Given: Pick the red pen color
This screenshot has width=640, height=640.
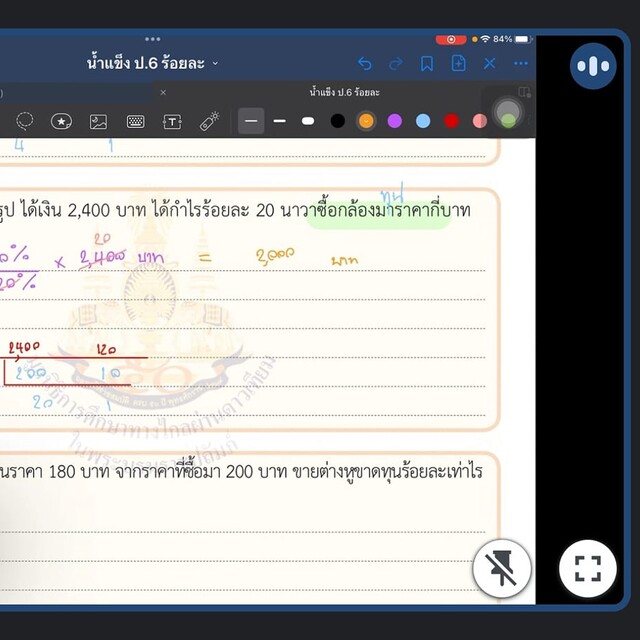Looking at the screenshot, I should pyautogui.click(x=451, y=121).
